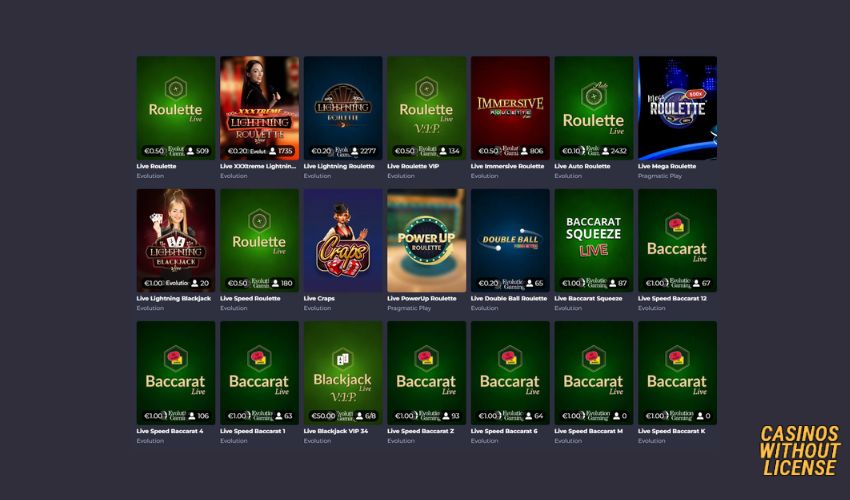Viewport: 850px width, 500px height.
Task: Click 'Evolution' label under Live Craps
Action: [317, 308]
